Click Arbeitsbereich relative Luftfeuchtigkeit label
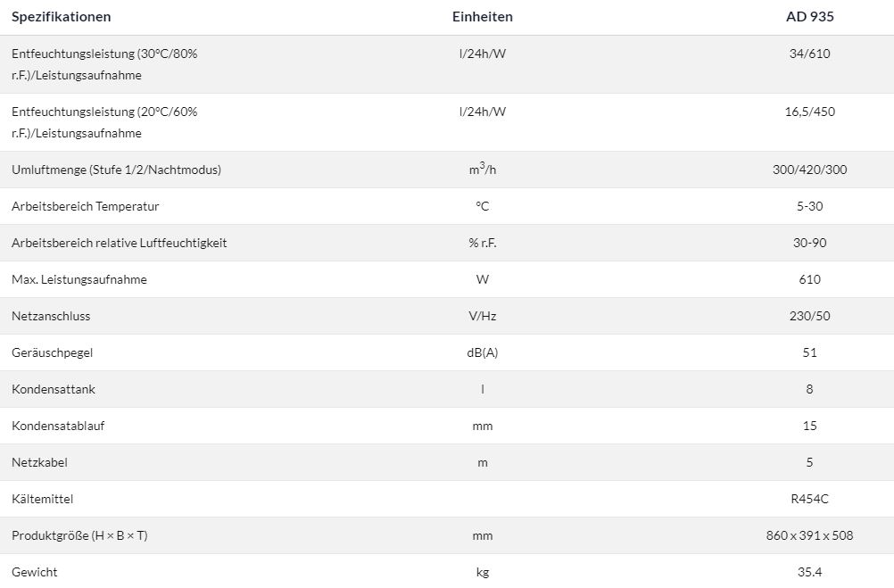Screen dimensions: 894x588 (119, 243)
